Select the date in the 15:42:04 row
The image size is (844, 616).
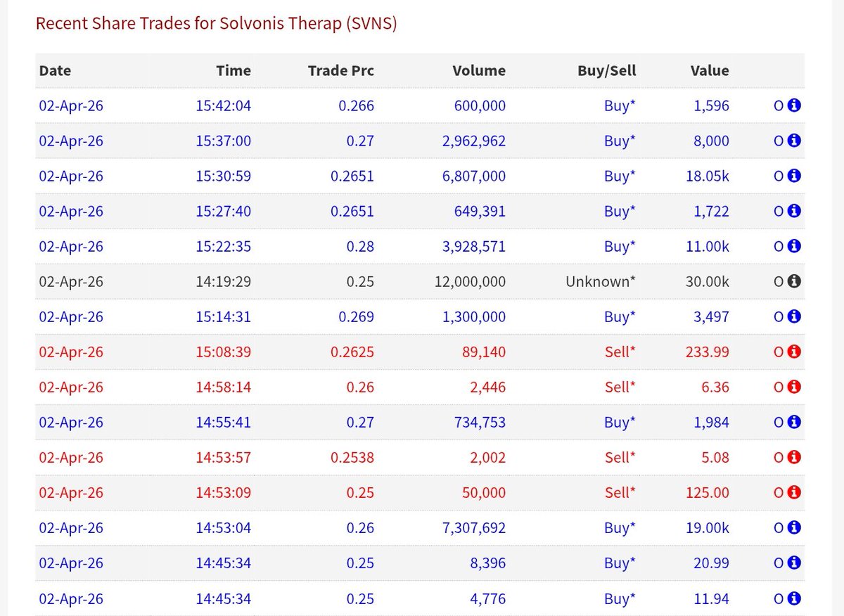tap(71, 105)
